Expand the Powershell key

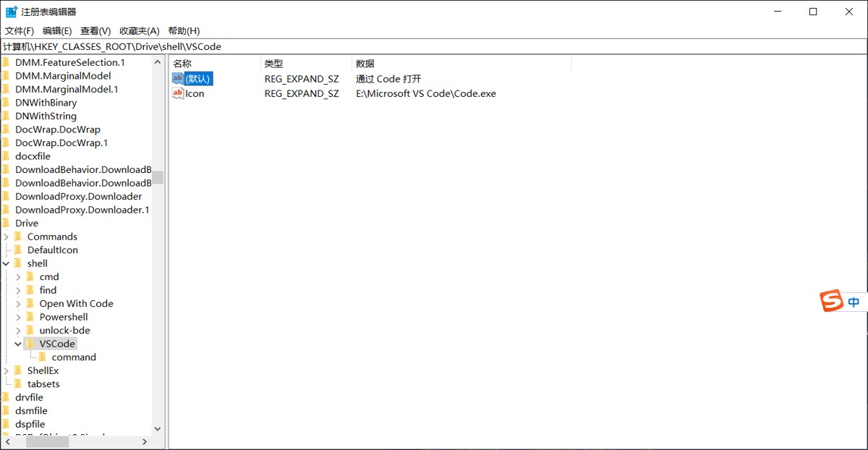(x=19, y=317)
